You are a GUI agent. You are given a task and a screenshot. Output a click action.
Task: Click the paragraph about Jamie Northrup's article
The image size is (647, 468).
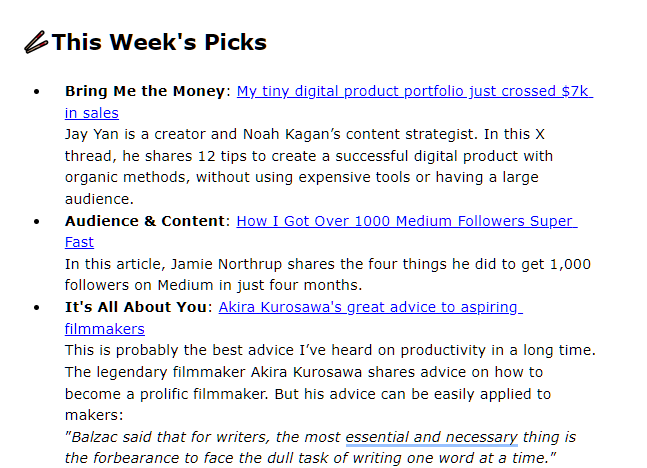coord(328,274)
